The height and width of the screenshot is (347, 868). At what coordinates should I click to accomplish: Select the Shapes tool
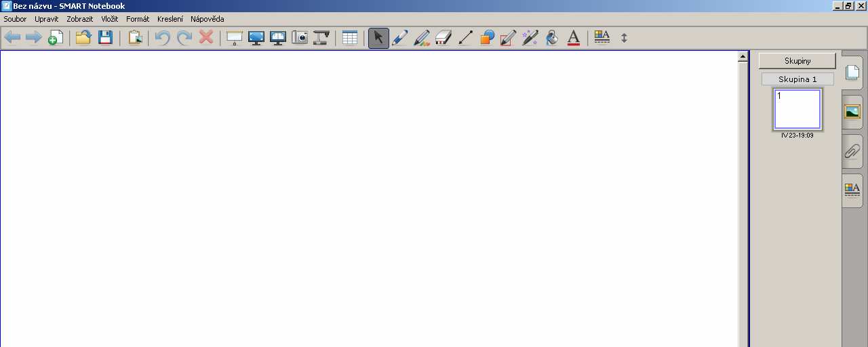click(487, 38)
